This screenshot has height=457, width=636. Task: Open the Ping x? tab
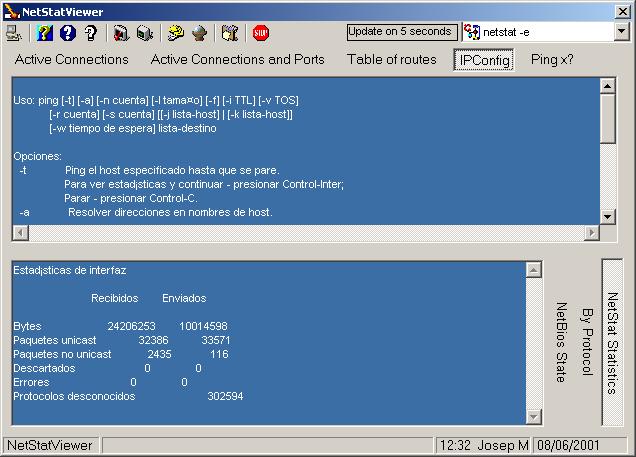tap(552, 60)
